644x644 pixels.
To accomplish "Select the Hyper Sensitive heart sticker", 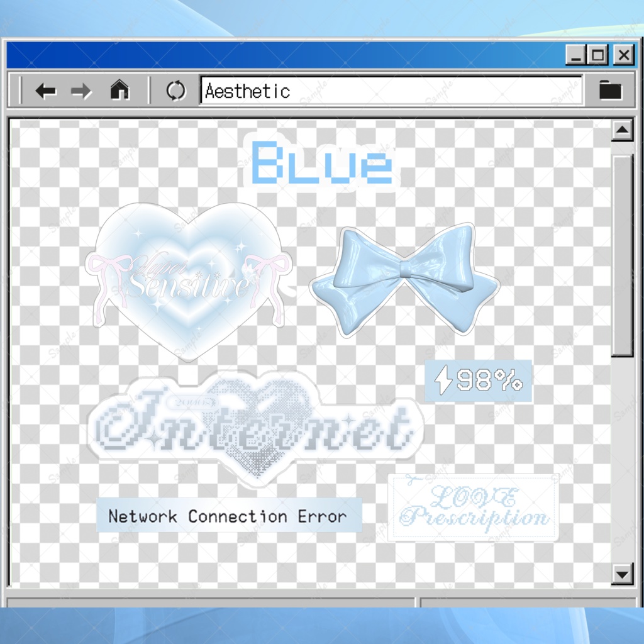I will [189, 281].
